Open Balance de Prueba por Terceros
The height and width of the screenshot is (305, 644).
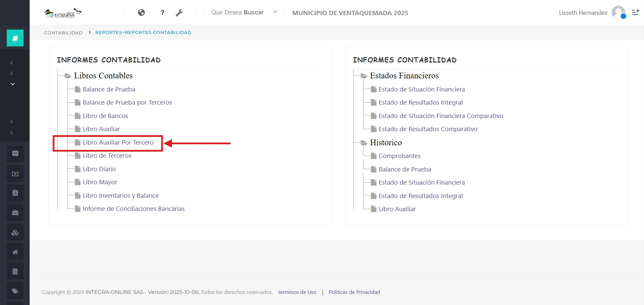tap(127, 103)
